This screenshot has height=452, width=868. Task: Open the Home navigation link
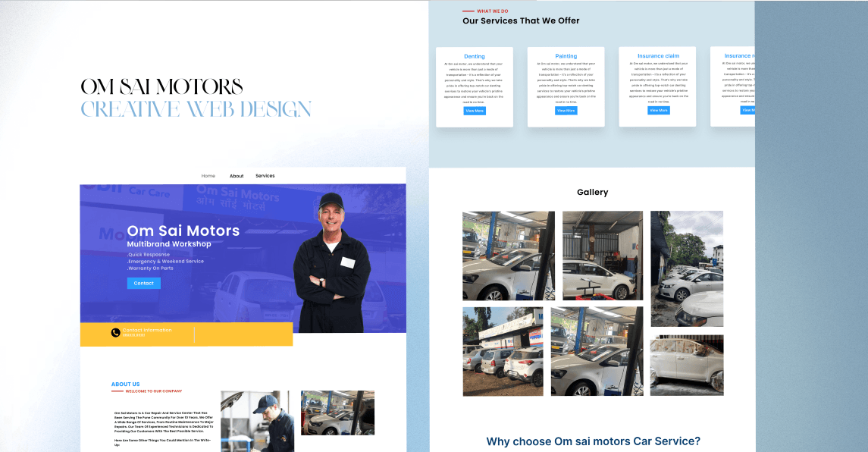click(208, 176)
